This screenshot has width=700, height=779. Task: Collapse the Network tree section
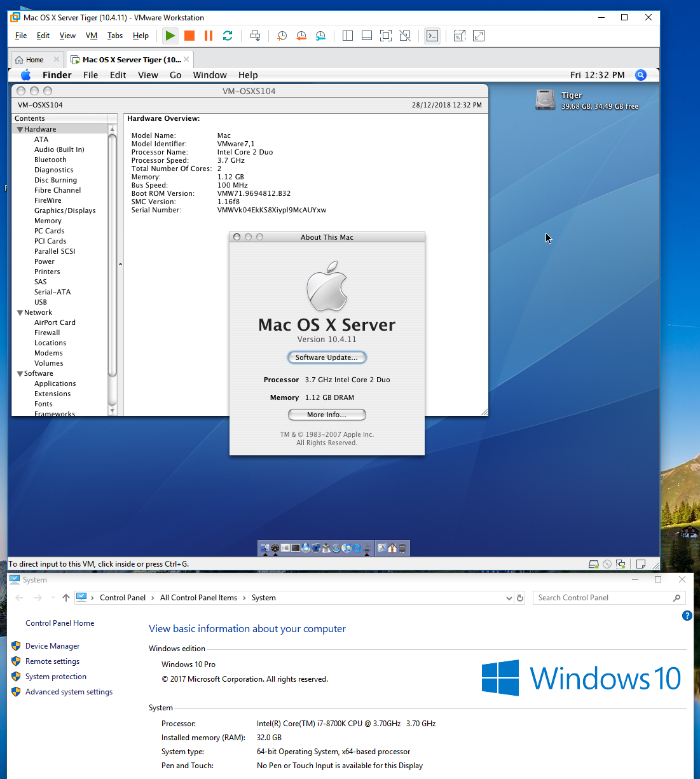point(20,313)
